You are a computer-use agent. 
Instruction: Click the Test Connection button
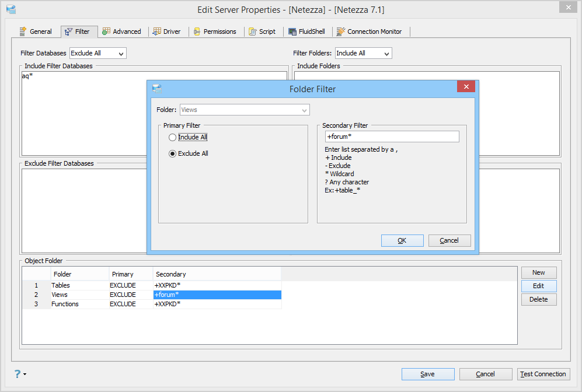[543, 374]
